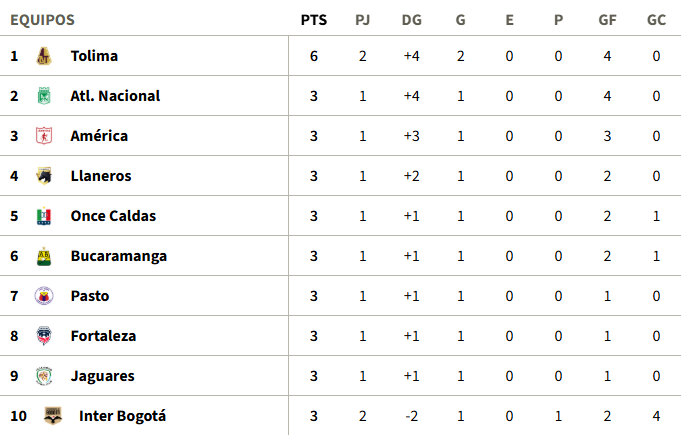683x435 pixels.
Task: Select the Once Caldas team name
Action: pos(113,216)
